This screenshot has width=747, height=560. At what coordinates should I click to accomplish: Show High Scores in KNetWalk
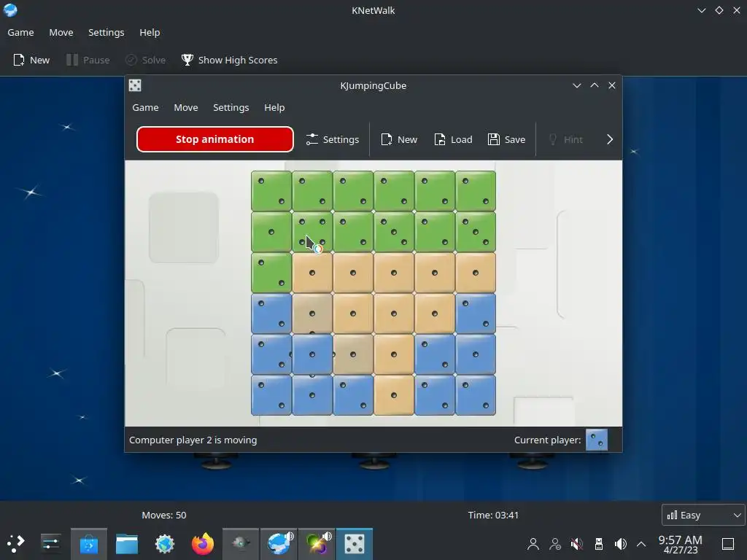coord(229,60)
